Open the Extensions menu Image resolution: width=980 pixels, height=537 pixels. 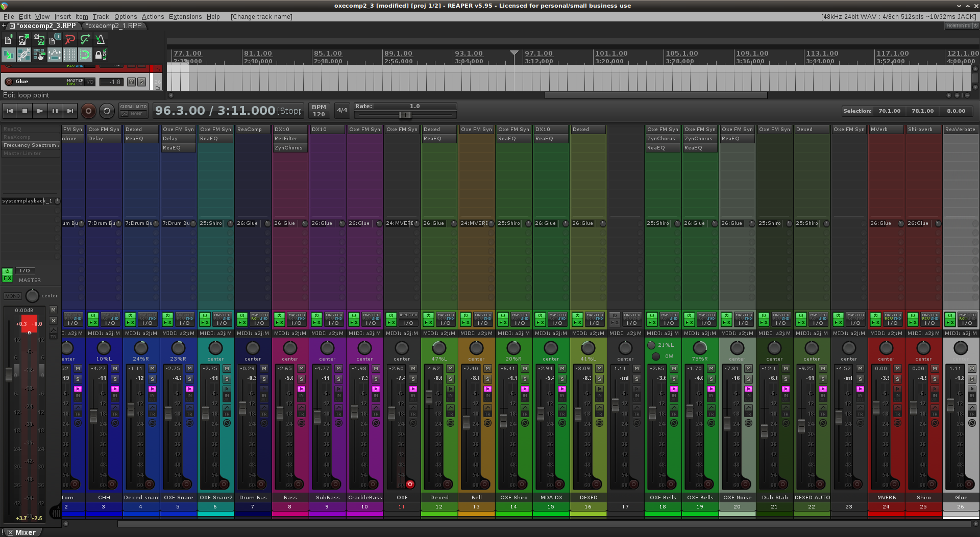[x=185, y=17]
